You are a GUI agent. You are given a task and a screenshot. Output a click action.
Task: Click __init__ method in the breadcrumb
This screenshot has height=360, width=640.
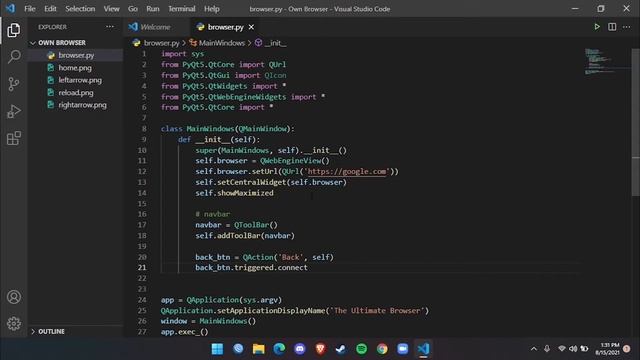coord(275,43)
